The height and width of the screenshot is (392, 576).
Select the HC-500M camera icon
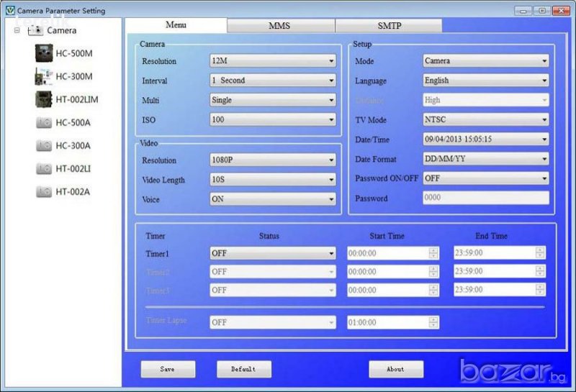pos(44,53)
